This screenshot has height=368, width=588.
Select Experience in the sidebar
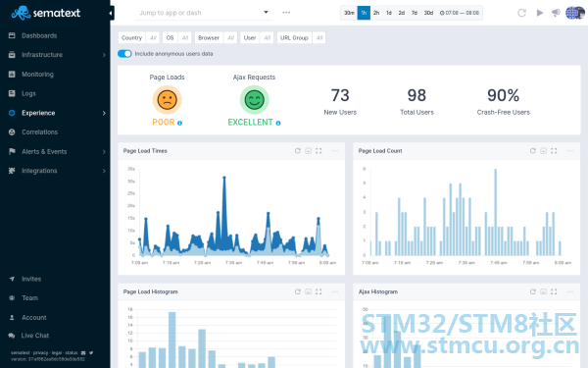click(x=38, y=113)
